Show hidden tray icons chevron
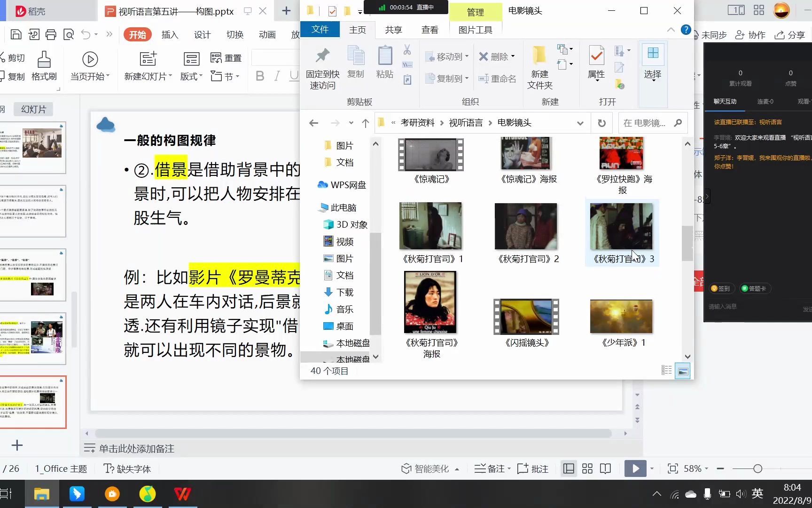The width and height of the screenshot is (812, 508). click(x=656, y=494)
